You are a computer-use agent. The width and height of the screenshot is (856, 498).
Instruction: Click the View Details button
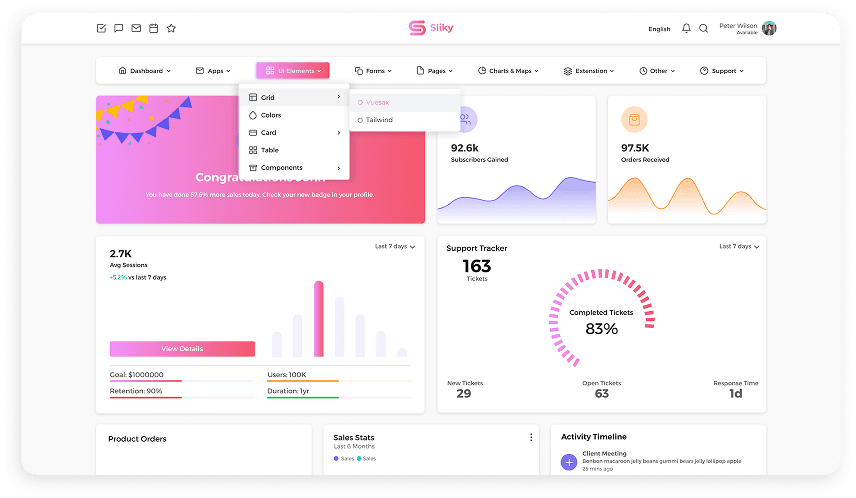click(182, 349)
